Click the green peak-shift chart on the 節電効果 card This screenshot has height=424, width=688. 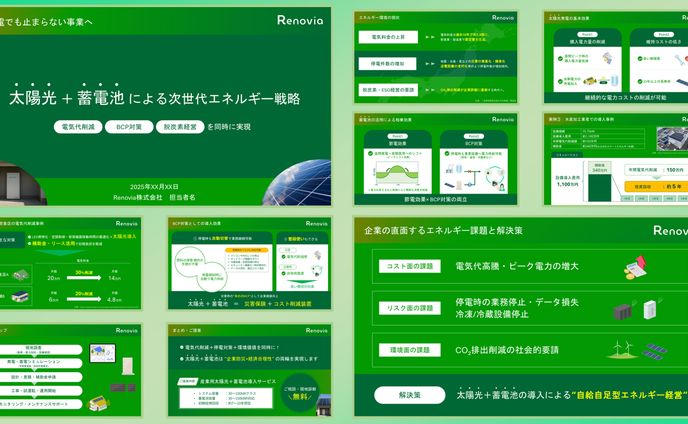[x=397, y=174]
